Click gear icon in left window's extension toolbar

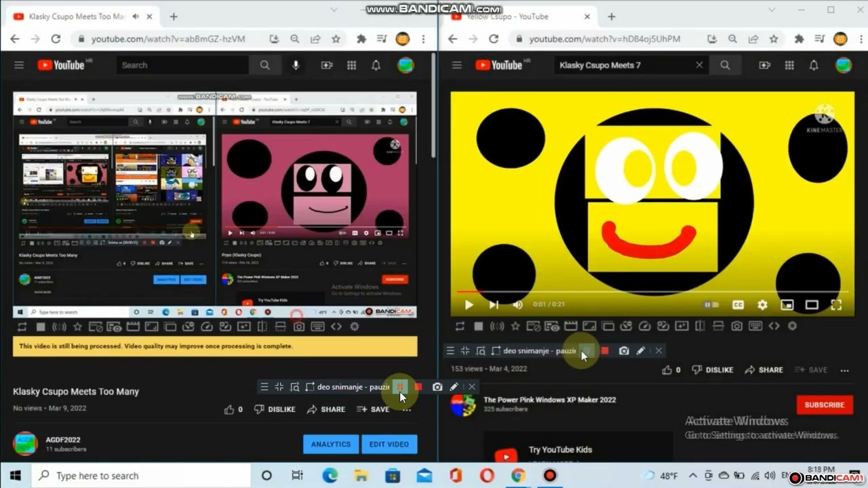354,327
